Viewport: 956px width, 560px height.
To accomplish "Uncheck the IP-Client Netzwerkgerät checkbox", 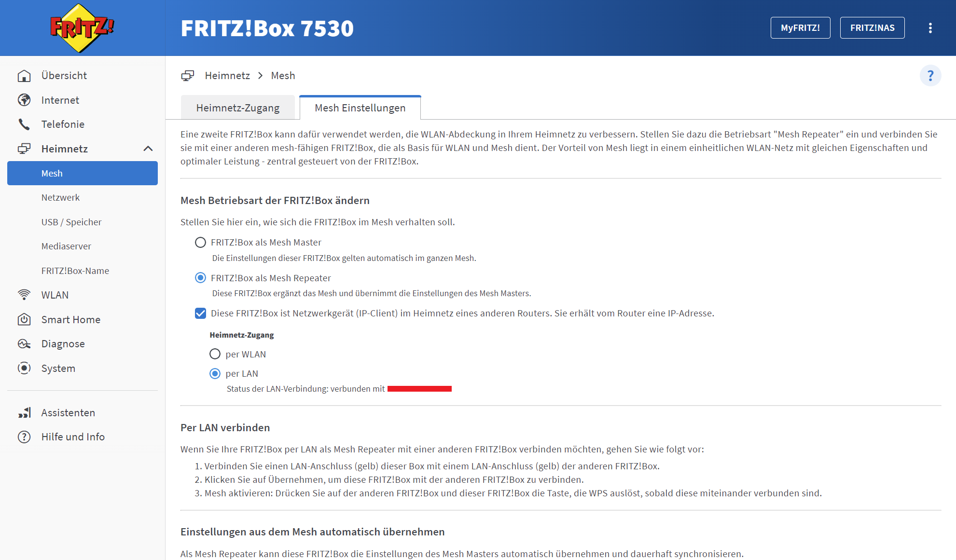I will coord(200,314).
